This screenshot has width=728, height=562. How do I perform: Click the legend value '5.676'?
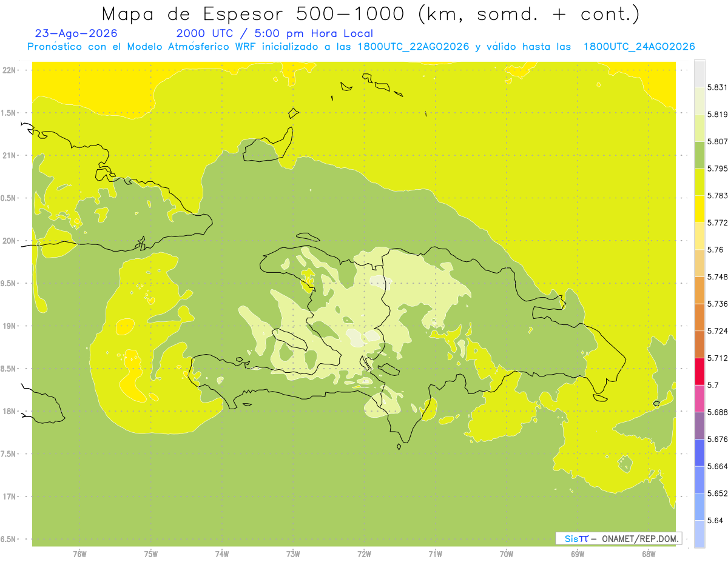click(717, 439)
